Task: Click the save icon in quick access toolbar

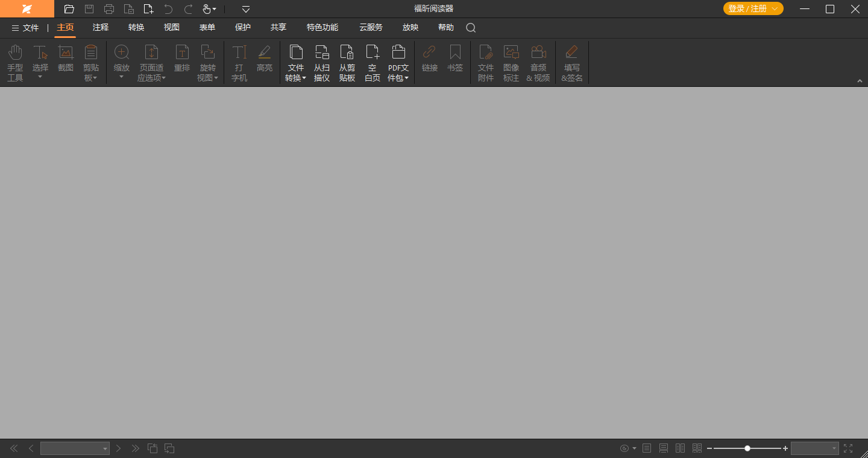Action: point(89,9)
